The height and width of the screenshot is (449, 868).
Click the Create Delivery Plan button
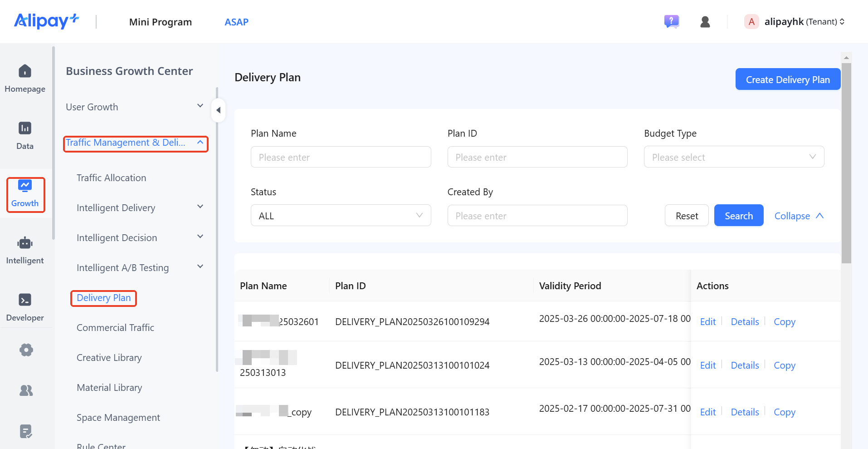click(788, 79)
